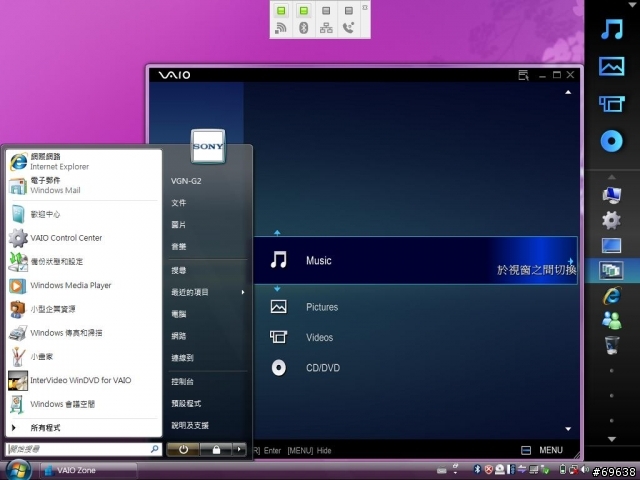This screenshot has height=480, width=640.
Task: Toggle the wireless LAN switch
Action: coord(281,10)
